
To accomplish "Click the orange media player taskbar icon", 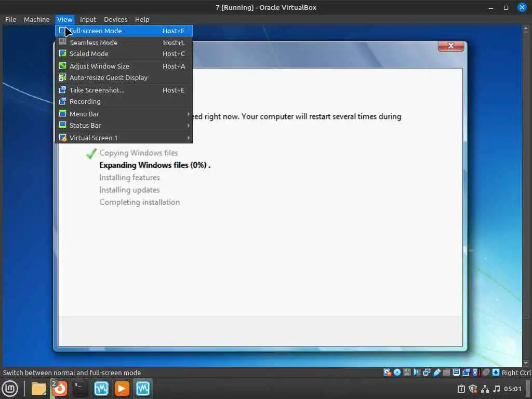I will click(122, 389).
